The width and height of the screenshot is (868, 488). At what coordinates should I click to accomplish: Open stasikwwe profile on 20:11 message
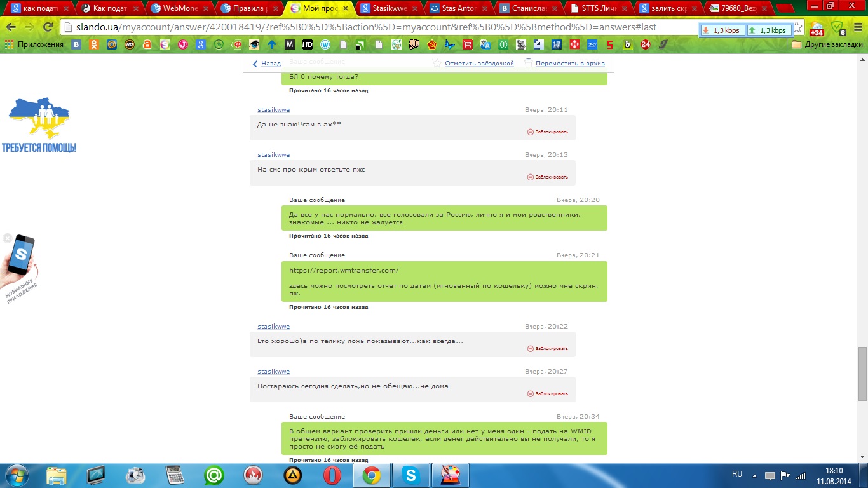(273, 110)
